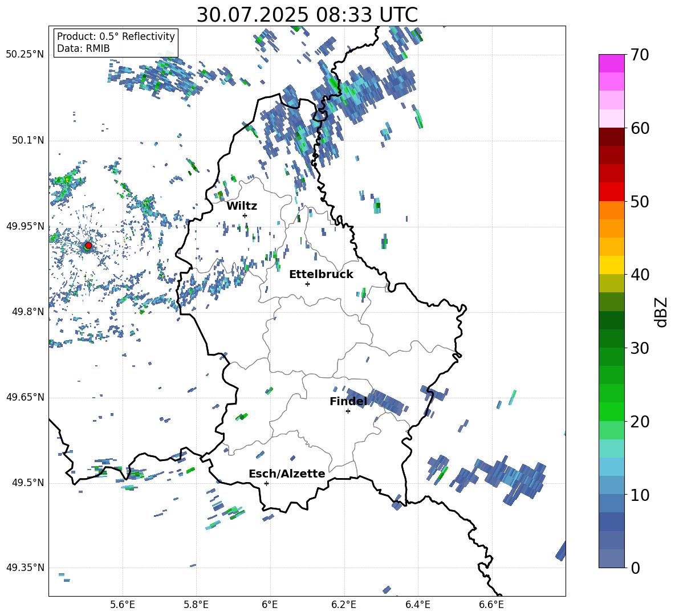Pick the dark maroon swatch just below 60 dBZ
This screenshot has height=616, width=675.
tap(611, 137)
